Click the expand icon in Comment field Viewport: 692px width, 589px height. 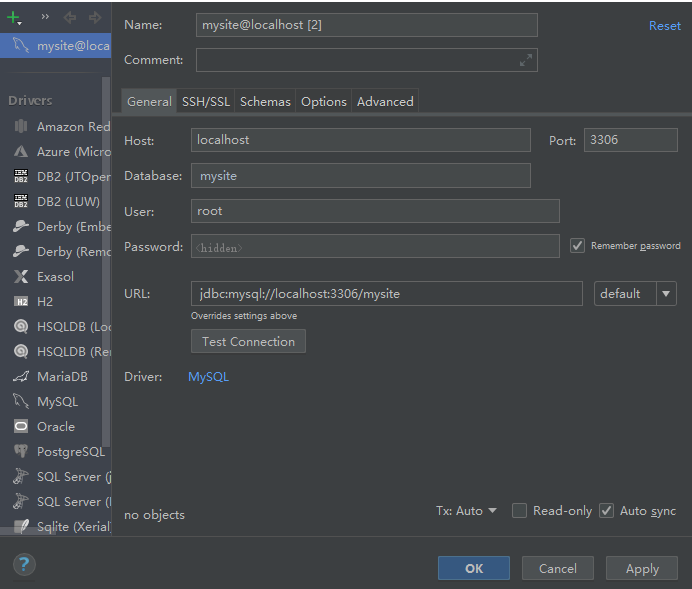(526, 60)
